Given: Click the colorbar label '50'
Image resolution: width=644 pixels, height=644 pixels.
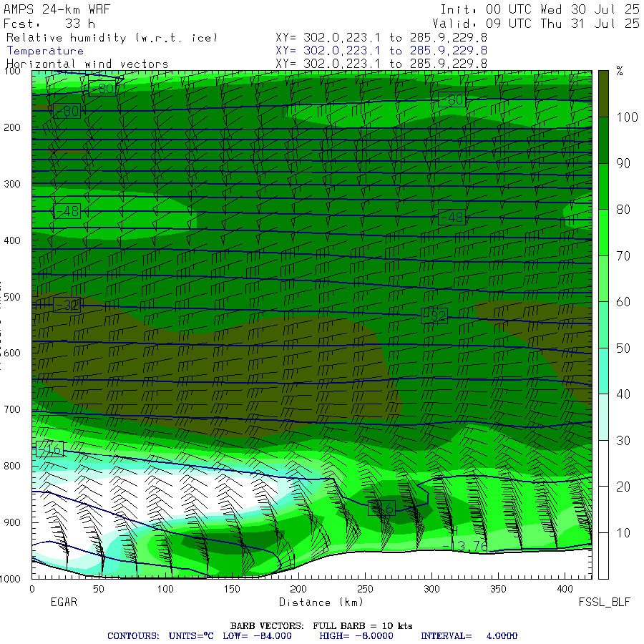Looking at the screenshot, I should 623,348.
